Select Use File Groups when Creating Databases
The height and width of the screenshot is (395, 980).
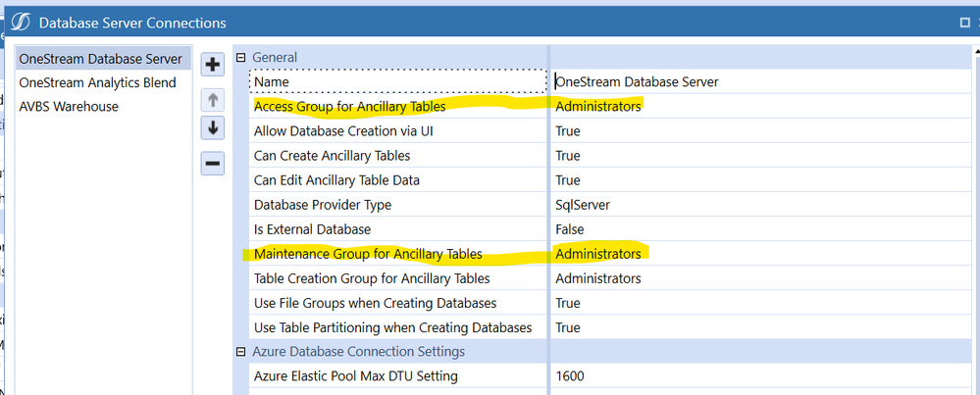pyautogui.click(x=375, y=303)
